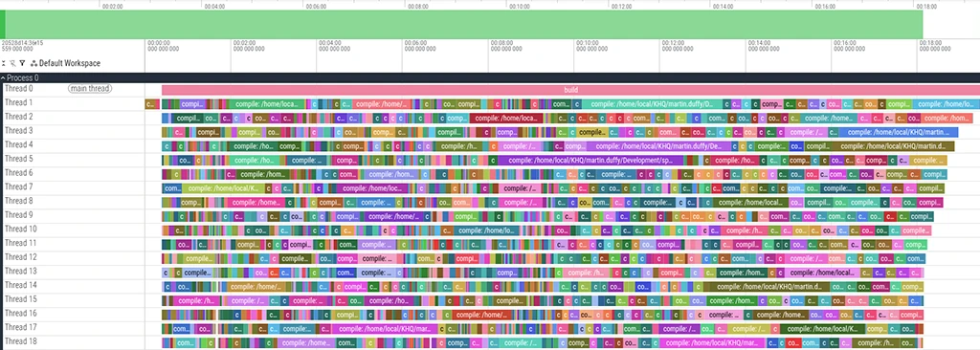Select the Thread 8 track label
The height and width of the screenshot is (350, 980).
click(18, 201)
